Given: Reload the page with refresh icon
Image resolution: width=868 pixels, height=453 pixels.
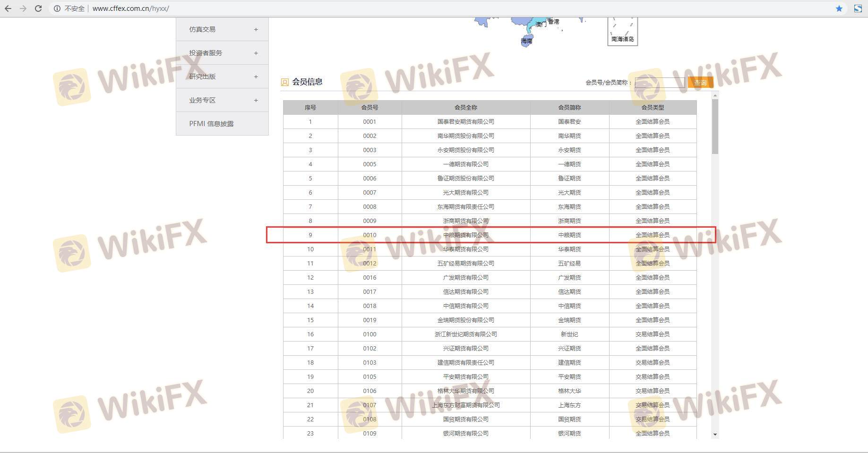Looking at the screenshot, I should tap(38, 9).
